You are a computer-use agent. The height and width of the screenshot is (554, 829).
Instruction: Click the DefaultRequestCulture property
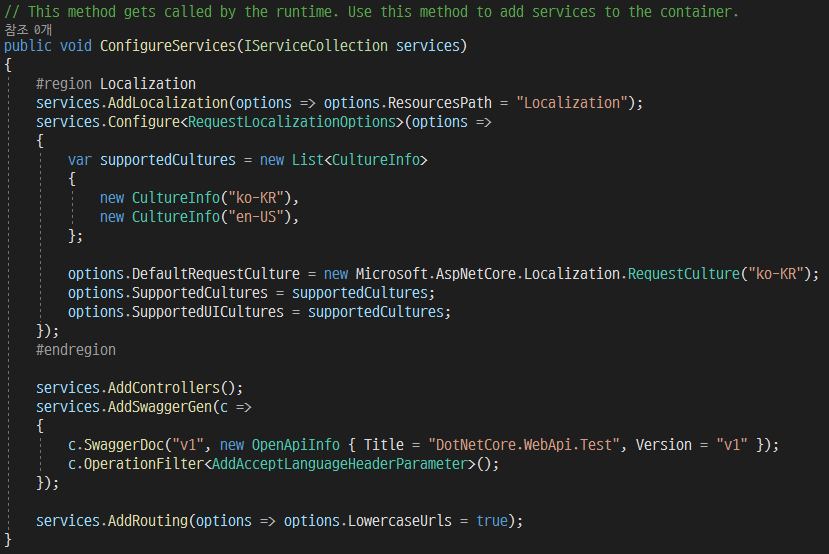216,274
